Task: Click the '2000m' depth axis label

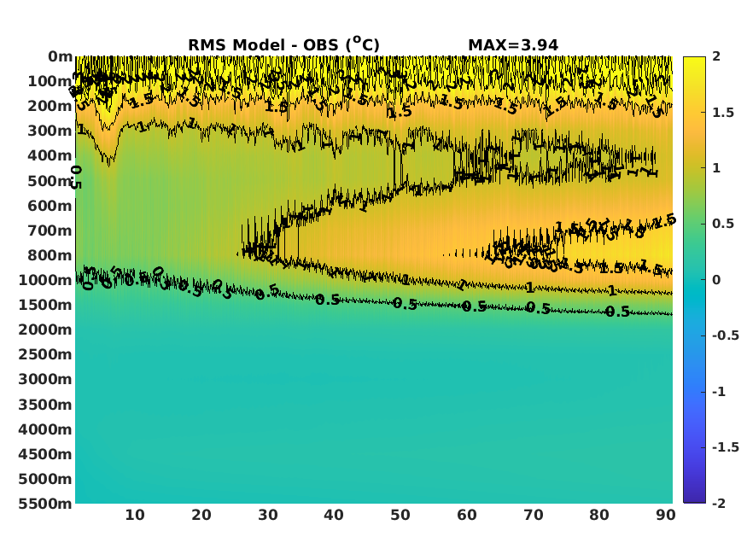Action: point(45,329)
